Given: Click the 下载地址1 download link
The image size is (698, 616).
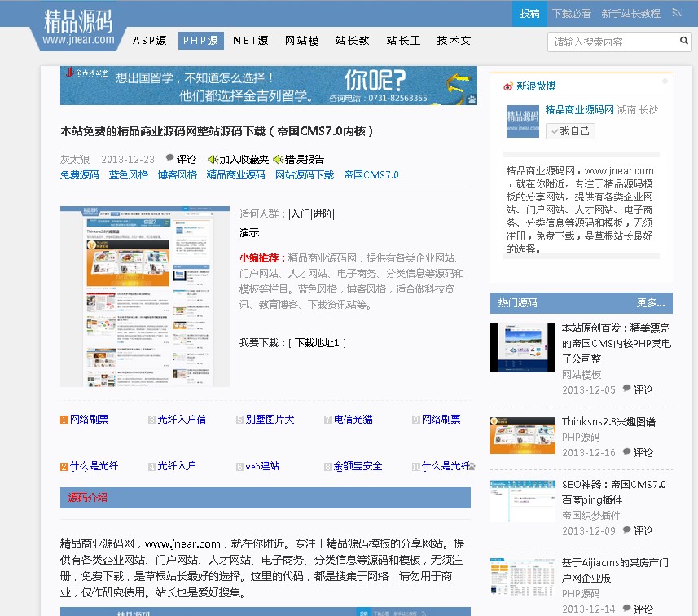Looking at the screenshot, I should (317, 342).
